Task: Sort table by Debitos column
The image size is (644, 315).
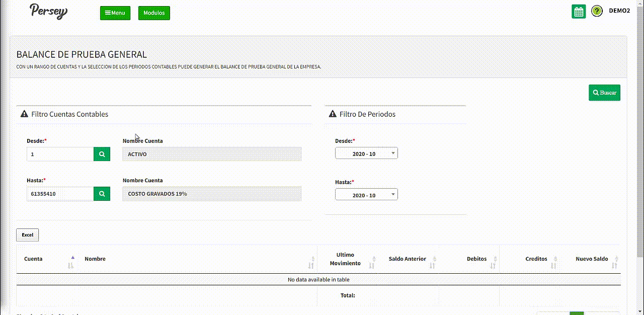Action: pos(476,259)
